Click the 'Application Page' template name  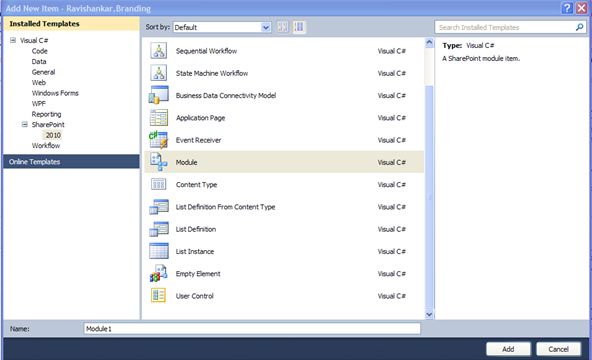pyautogui.click(x=200, y=118)
